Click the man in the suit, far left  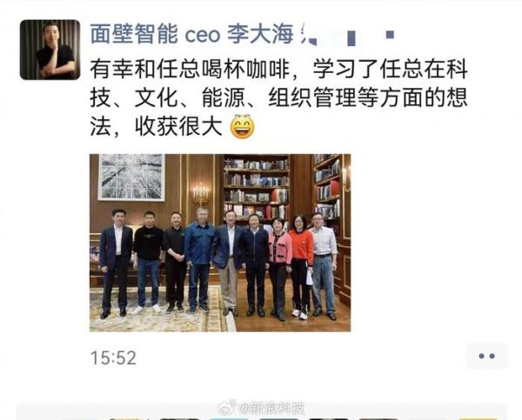pos(115,263)
